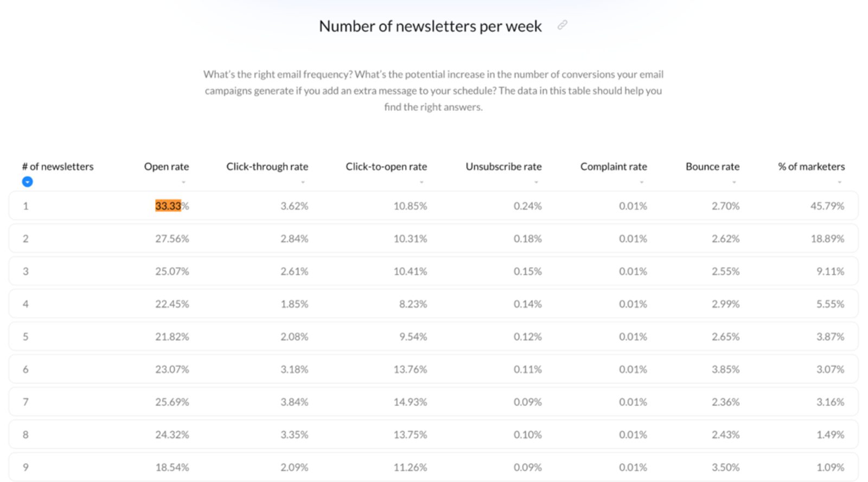Click the "# of newsletters" column header
Viewport: 868px width, 482px height.
(x=58, y=167)
